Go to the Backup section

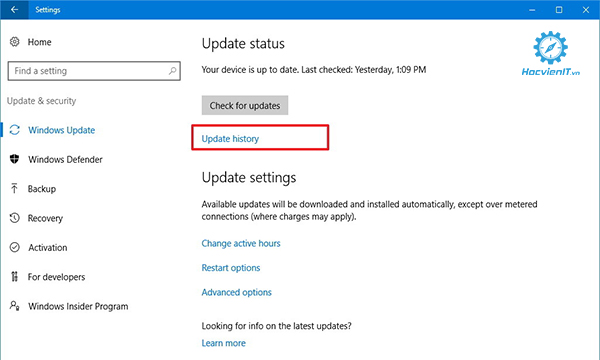click(42, 189)
